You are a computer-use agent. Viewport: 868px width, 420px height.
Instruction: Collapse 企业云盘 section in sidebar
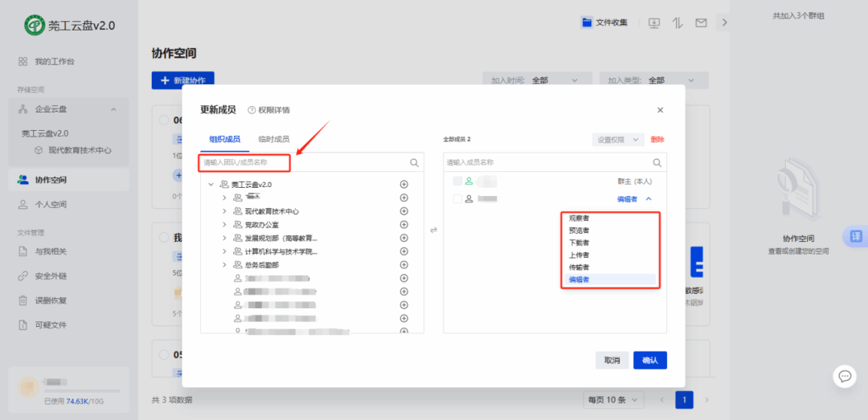coord(113,109)
